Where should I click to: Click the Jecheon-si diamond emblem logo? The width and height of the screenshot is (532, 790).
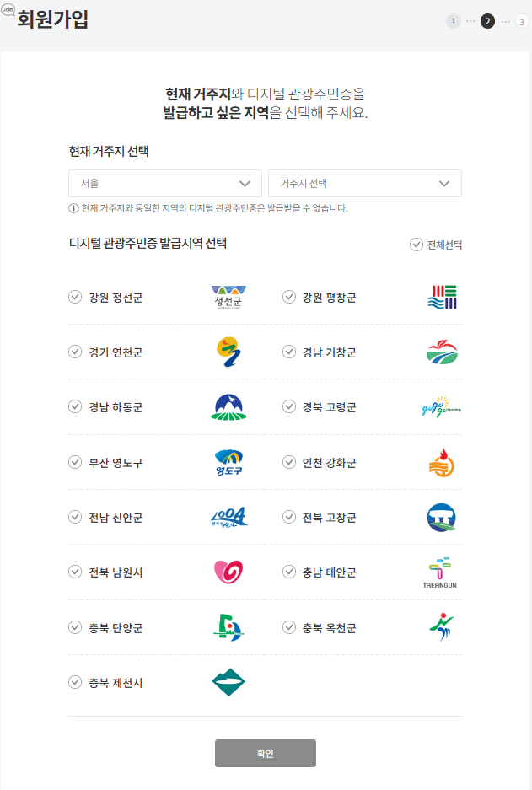click(228, 683)
